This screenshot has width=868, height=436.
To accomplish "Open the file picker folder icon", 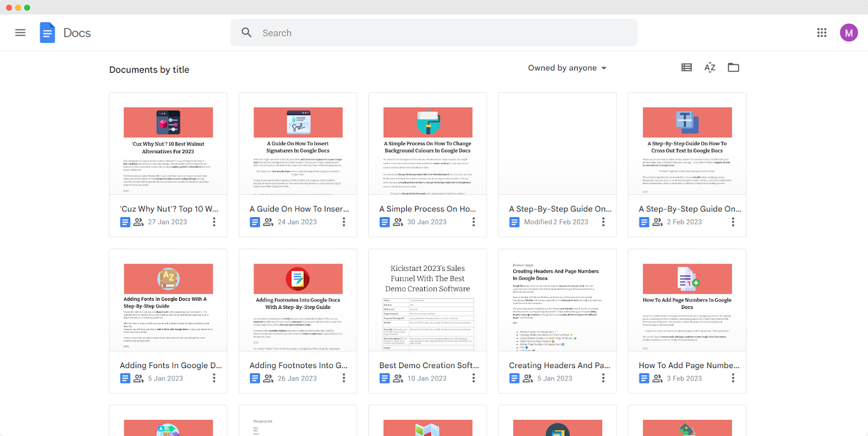I will [733, 67].
